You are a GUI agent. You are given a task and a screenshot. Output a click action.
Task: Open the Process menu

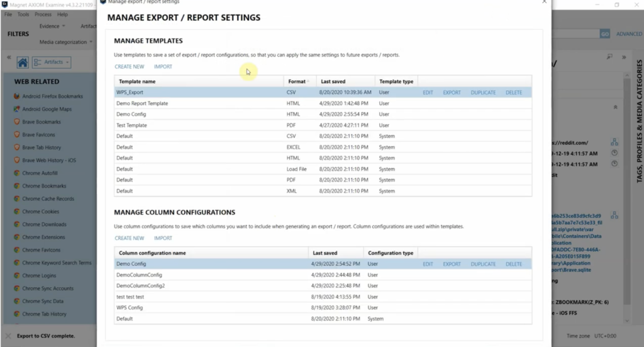43,14
